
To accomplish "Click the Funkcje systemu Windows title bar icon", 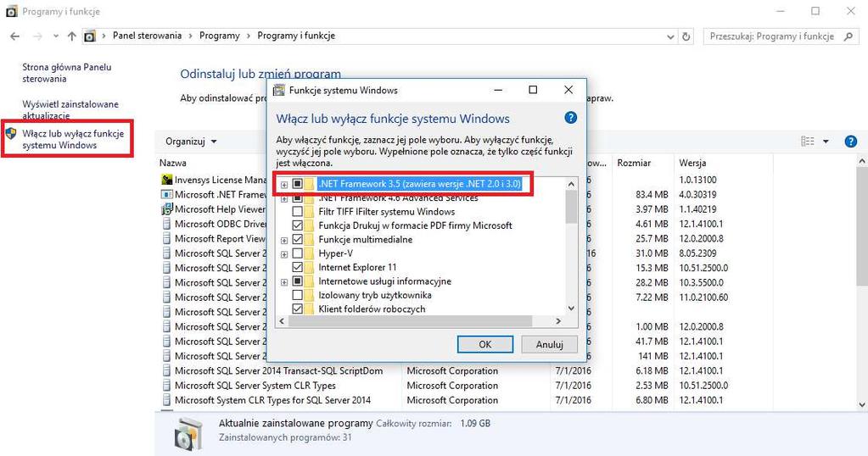I will [x=279, y=90].
